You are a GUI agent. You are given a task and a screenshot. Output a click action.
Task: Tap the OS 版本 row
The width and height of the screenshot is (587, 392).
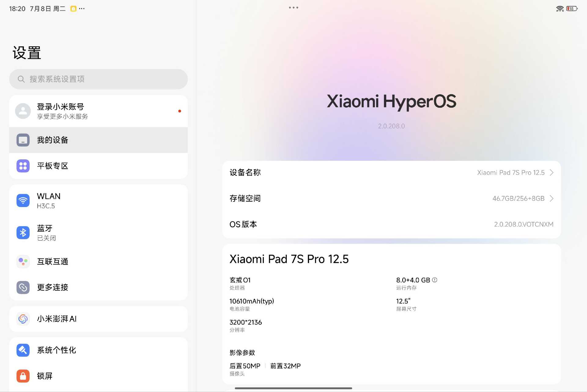tap(391, 224)
